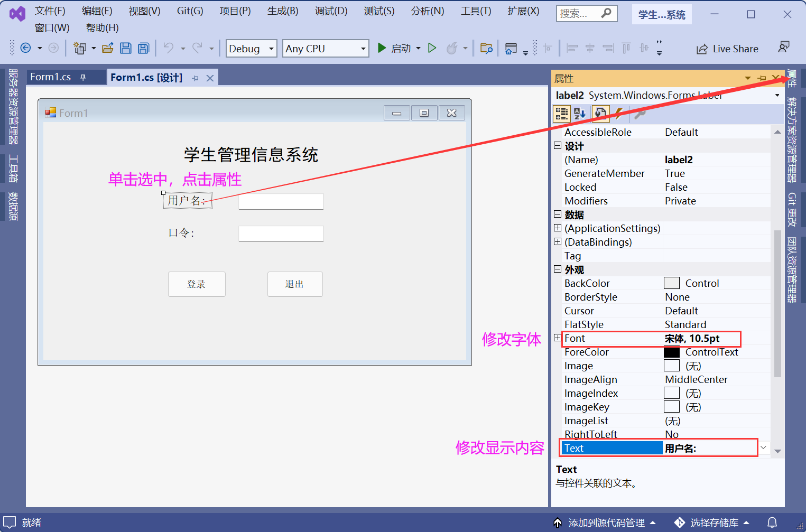Click the Properties page icon in property grid

600,113
